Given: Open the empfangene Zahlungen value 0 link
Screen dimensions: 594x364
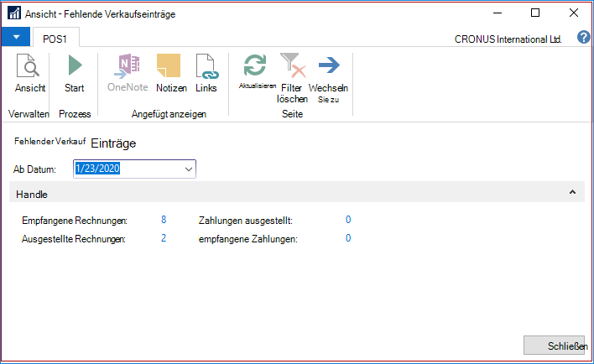Looking at the screenshot, I should point(348,238).
